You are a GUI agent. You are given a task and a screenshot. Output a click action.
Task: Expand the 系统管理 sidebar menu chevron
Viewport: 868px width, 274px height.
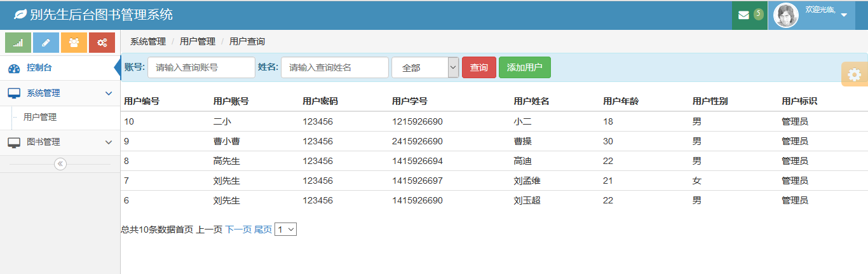coord(108,93)
